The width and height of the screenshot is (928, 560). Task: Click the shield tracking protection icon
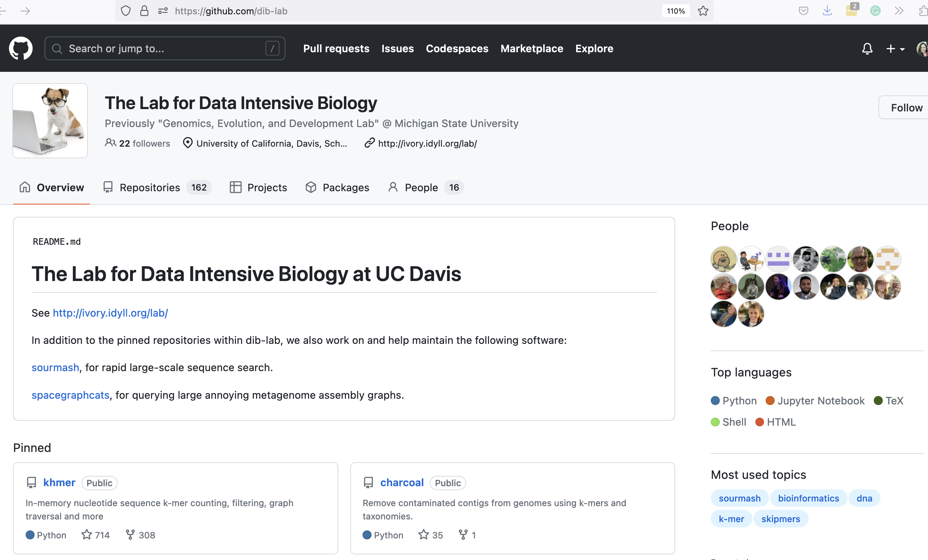[126, 11]
